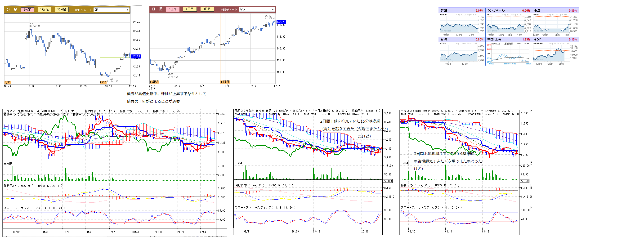Switch minute chart to 30分足
644x241 pixels.
[61, 9]
